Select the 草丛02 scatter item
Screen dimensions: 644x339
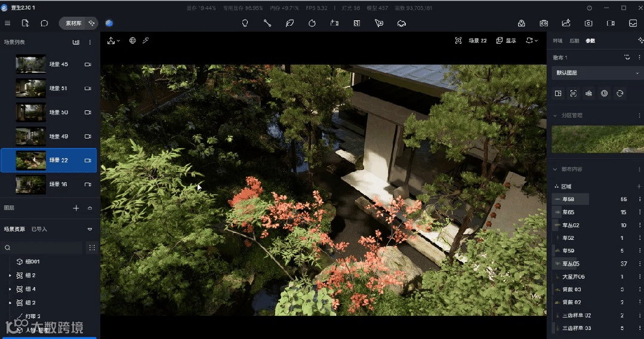coord(571,225)
